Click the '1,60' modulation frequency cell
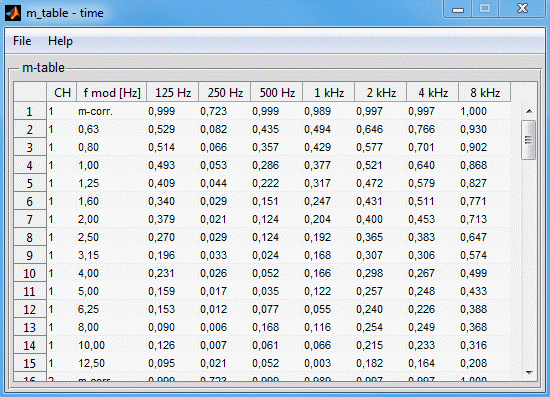The image size is (550, 397). pos(112,201)
